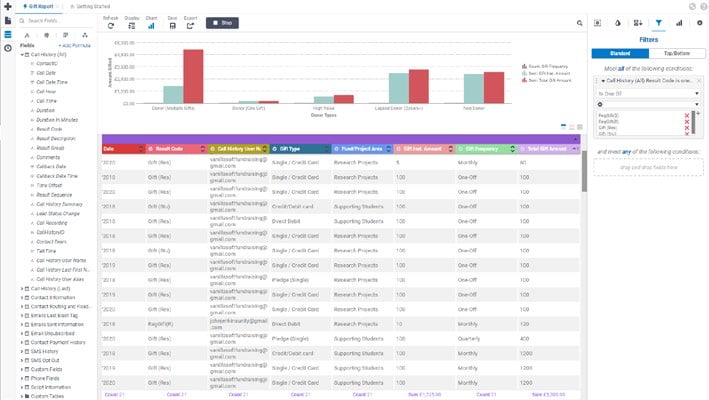
Task: Open the clock history icon in the left sidebar
Action: click(8, 48)
